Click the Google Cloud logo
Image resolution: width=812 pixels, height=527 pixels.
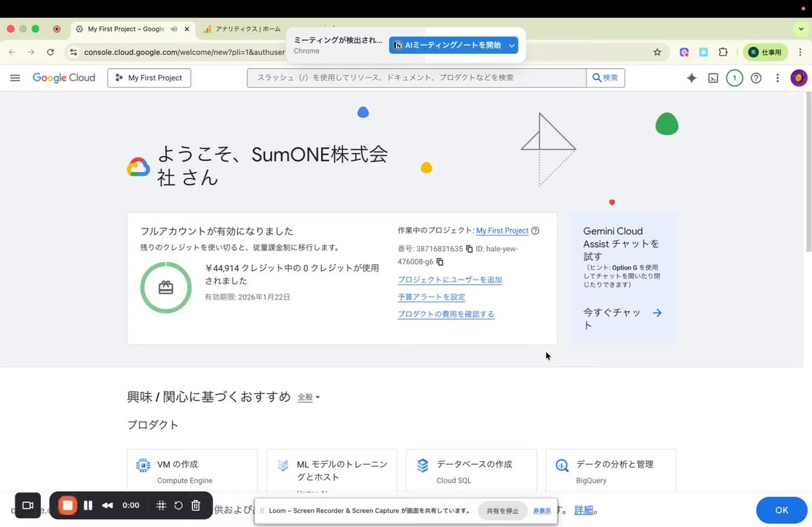(x=64, y=78)
